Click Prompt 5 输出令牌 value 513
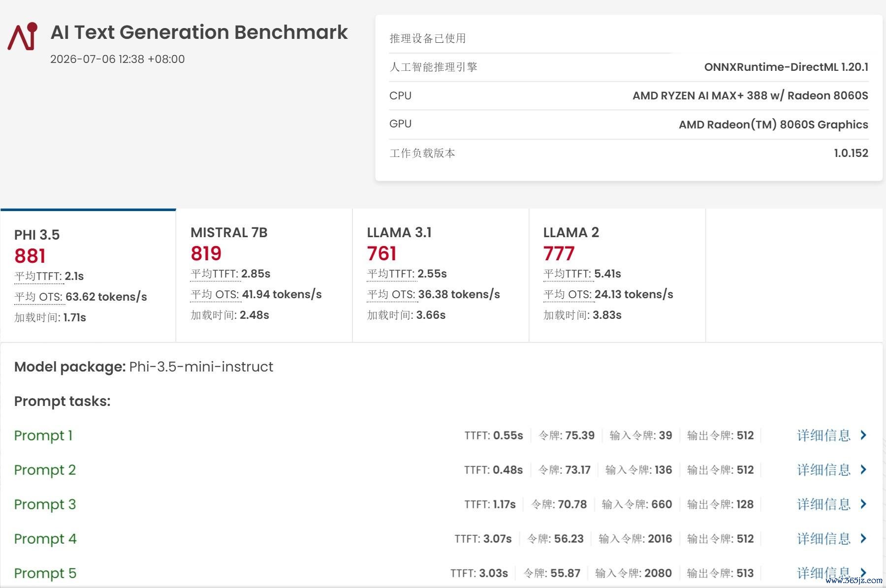This screenshot has width=886, height=588. (x=745, y=573)
